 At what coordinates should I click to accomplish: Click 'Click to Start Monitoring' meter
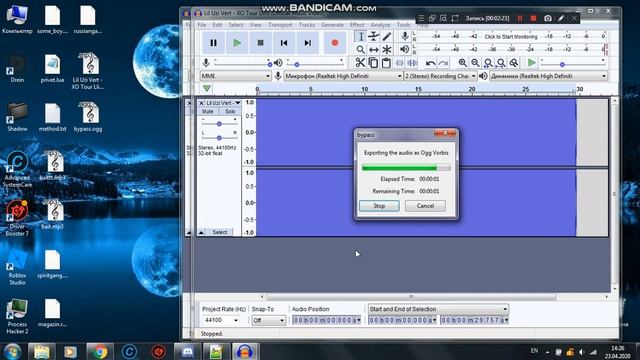tap(511, 36)
